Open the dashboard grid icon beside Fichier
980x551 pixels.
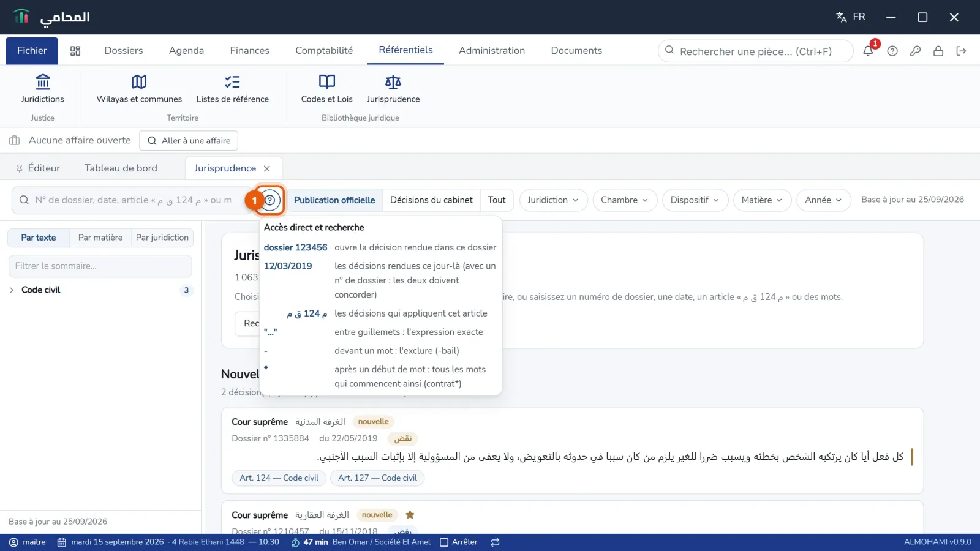[75, 51]
